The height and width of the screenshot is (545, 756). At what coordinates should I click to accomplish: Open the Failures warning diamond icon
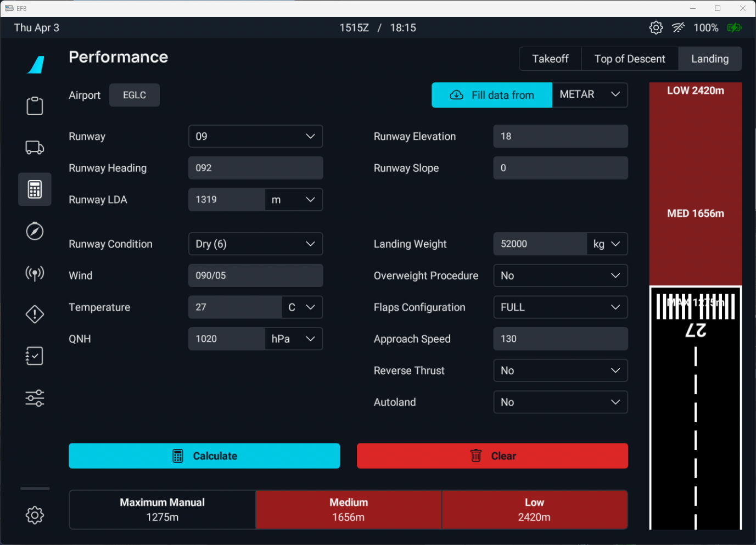coord(35,314)
